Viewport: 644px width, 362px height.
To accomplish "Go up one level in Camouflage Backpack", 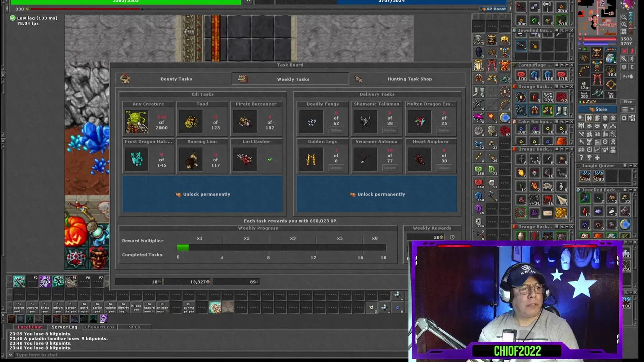I will point(562,65).
